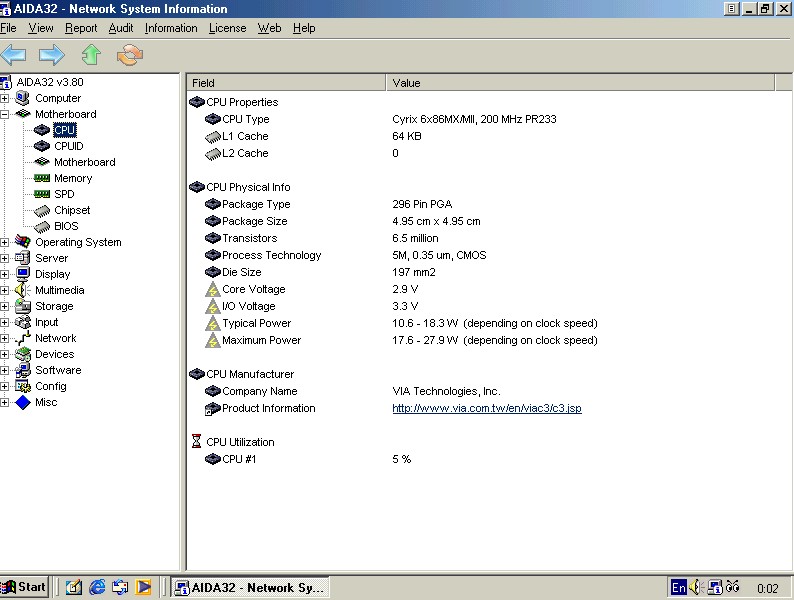Click the Forward navigation arrow

click(x=52, y=55)
